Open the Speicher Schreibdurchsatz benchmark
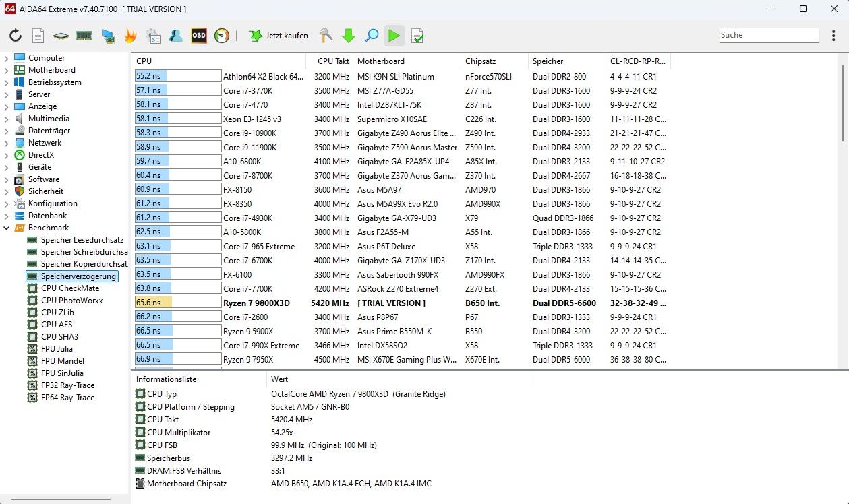 point(84,252)
